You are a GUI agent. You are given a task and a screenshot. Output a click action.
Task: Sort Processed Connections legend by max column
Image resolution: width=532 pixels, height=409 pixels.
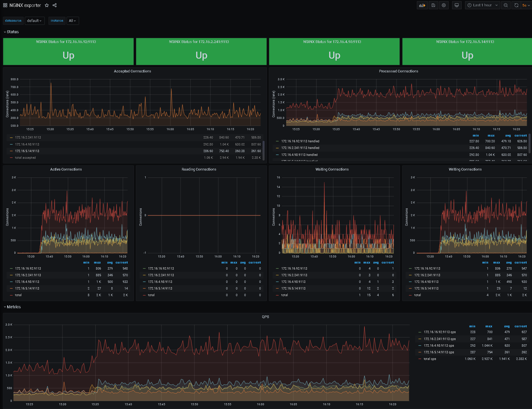pyautogui.click(x=491, y=135)
